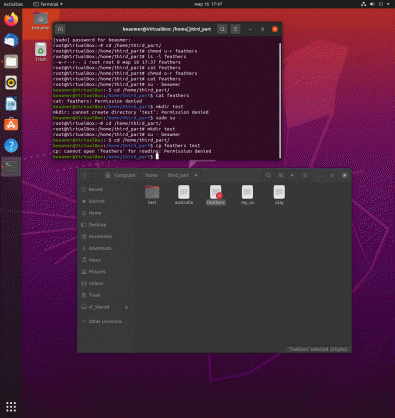The width and height of the screenshot is (395, 418).
Task: Click 'cat: feathers: Permission denied' line in terminal
Action: pyautogui.click(x=97, y=101)
